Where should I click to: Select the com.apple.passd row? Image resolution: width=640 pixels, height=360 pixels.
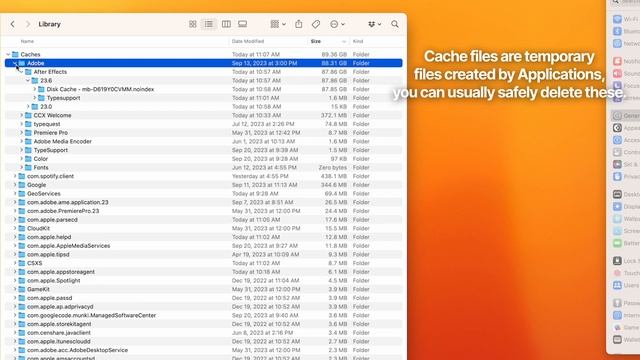(x=203, y=298)
